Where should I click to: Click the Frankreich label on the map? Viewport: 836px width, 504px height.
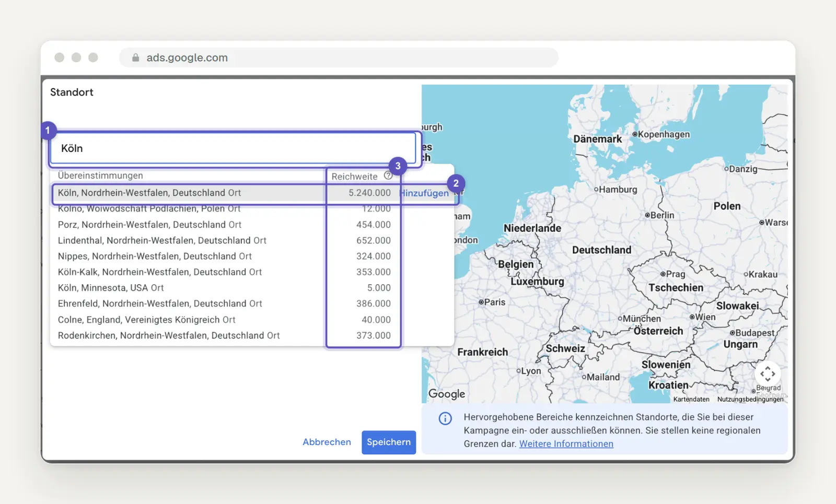coord(482,352)
